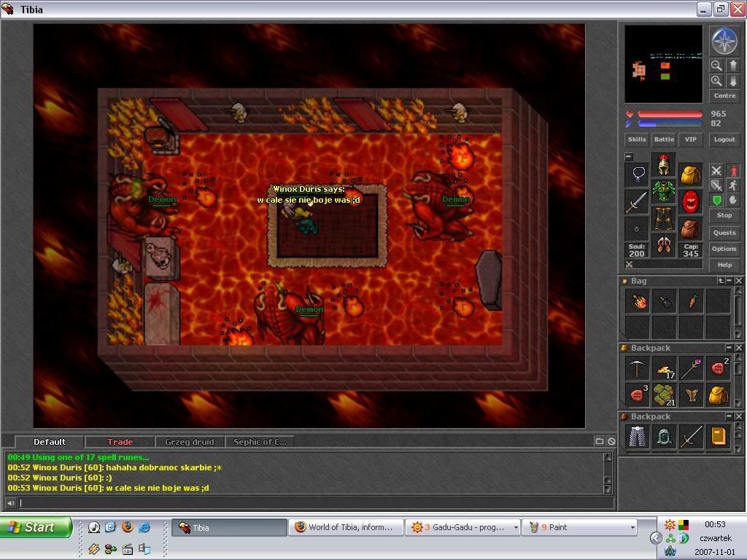Click the chat message input field
This screenshot has height=560, width=747.
(317, 503)
